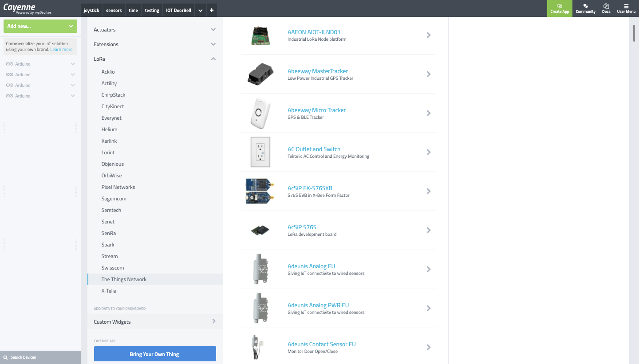Click the Adeunis Contact Sensor EU image
Image resolution: width=639 pixels, height=364 pixels.
(258, 347)
